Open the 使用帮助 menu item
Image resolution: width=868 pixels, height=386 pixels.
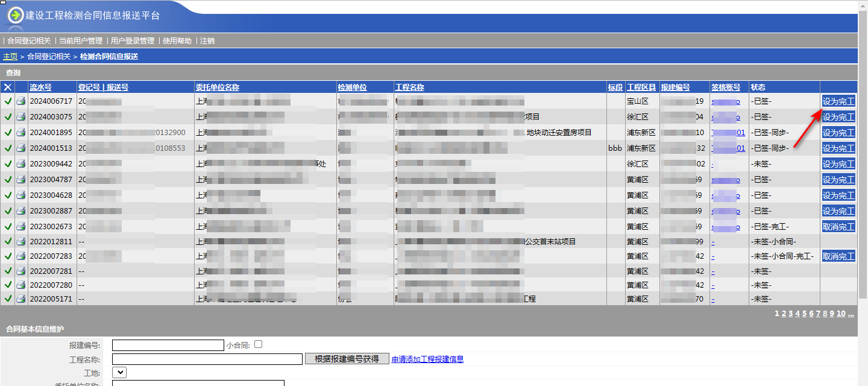177,41
